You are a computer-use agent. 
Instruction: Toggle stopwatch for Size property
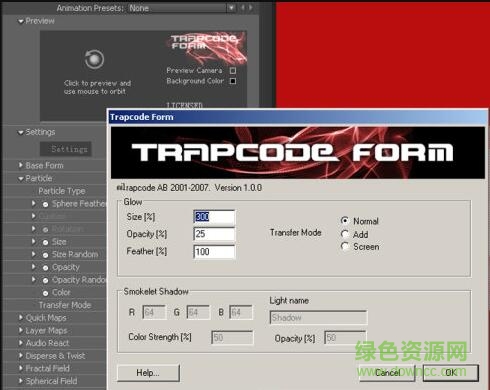click(x=46, y=242)
